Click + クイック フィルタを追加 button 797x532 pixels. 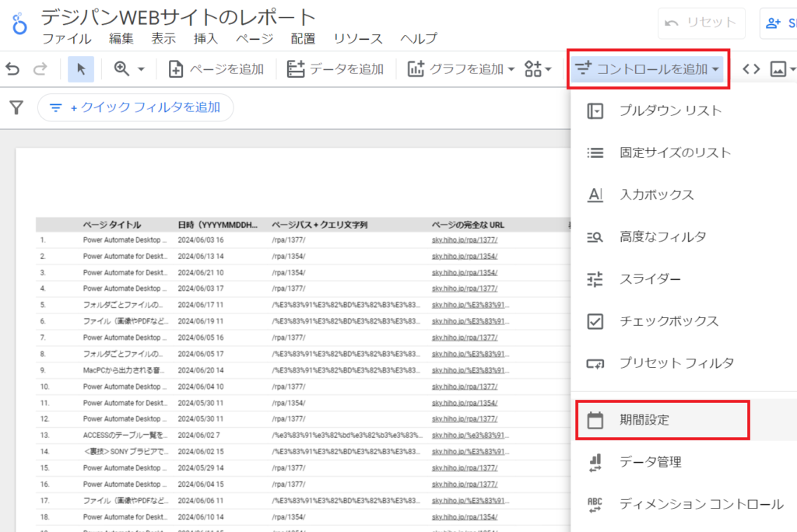point(135,107)
